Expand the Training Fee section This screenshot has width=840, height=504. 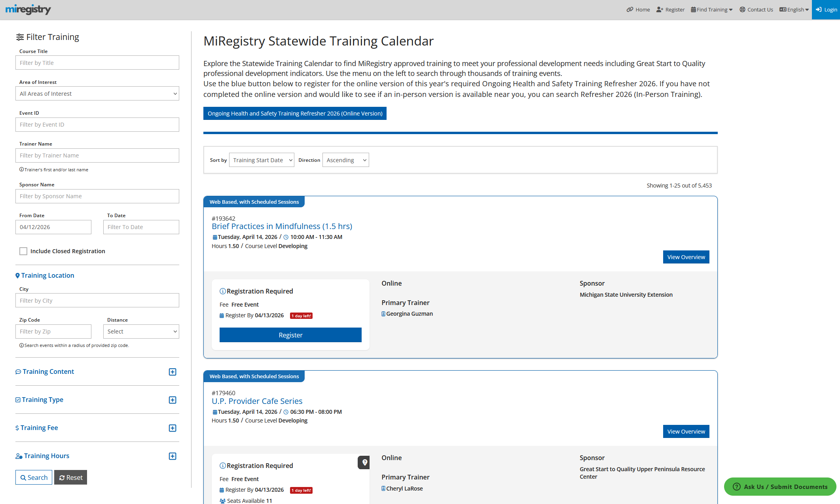pos(173,428)
